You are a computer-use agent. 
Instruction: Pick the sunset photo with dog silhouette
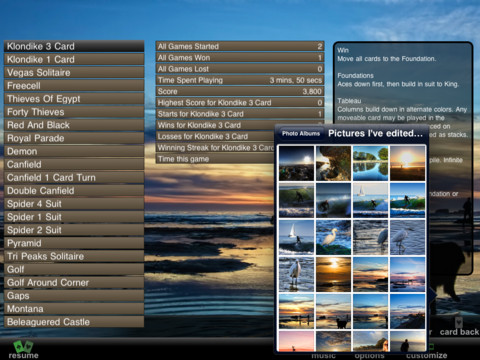[333, 311]
